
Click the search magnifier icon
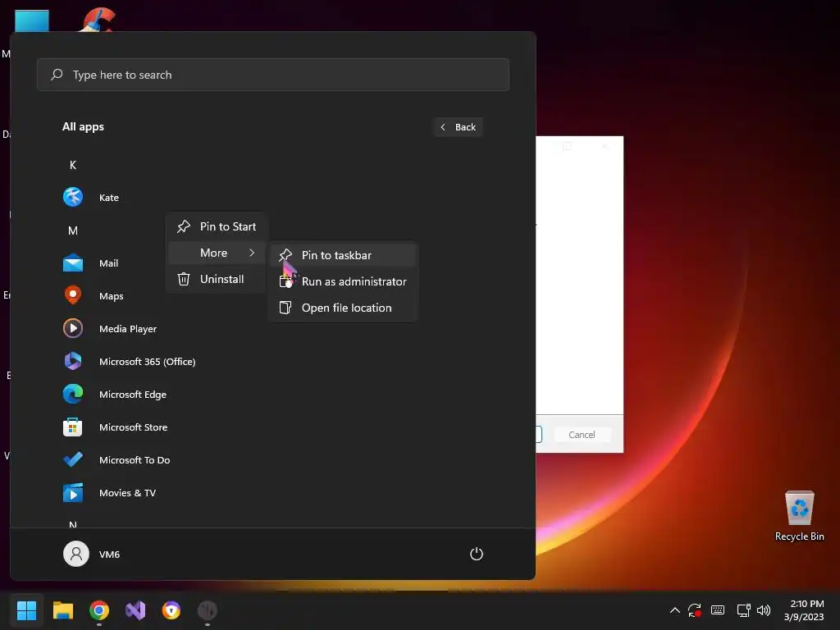coord(57,75)
